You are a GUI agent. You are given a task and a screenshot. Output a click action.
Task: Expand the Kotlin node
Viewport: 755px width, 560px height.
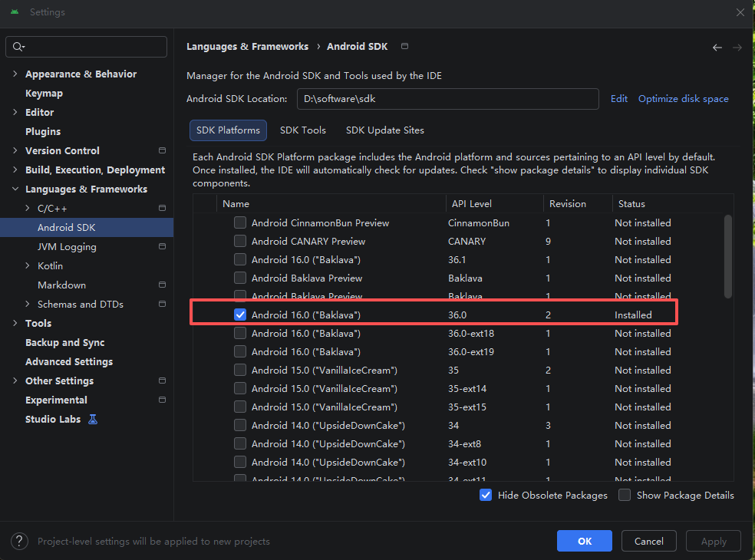tap(28, 265)
